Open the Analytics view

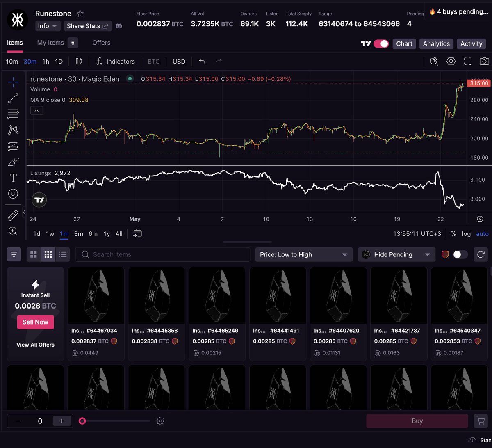pos(436,44)
